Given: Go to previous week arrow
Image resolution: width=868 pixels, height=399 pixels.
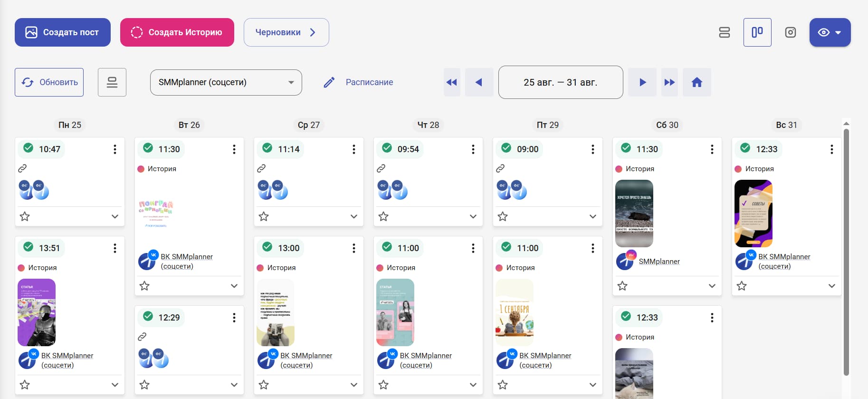Looking at the screenshot, I should click(479, 82).
